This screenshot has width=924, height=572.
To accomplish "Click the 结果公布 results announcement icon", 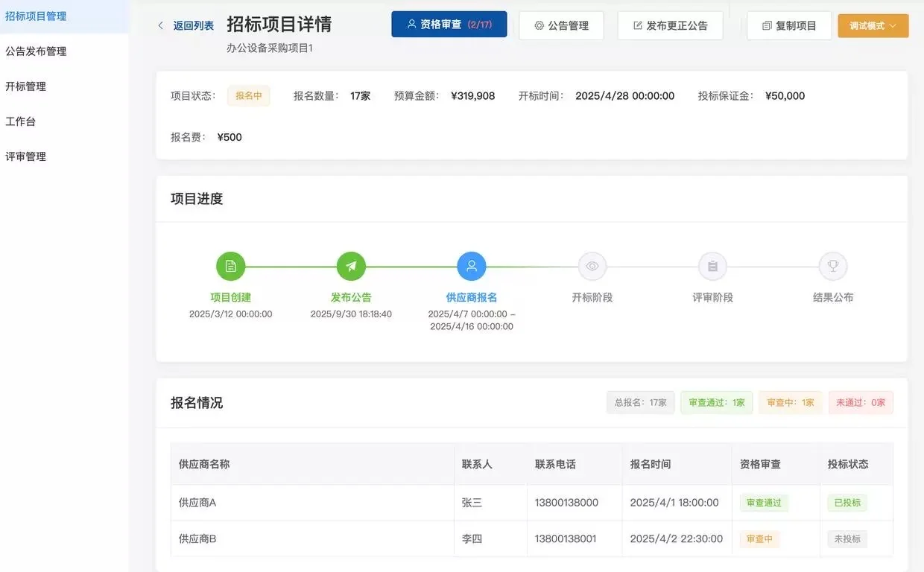I will (x=832, y=266).
